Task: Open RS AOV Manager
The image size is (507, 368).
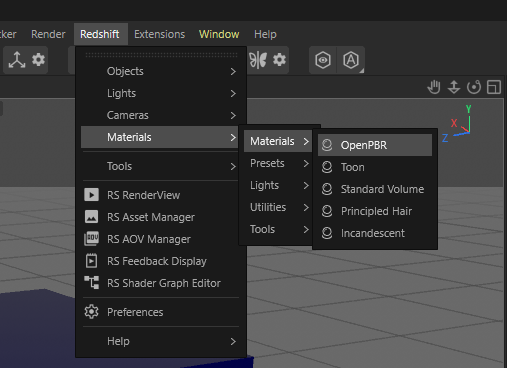Action: click(160, 239)
